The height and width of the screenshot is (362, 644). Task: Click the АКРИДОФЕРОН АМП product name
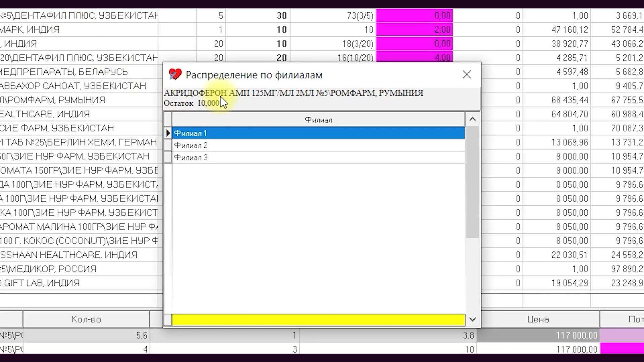[x=293, y=93]
